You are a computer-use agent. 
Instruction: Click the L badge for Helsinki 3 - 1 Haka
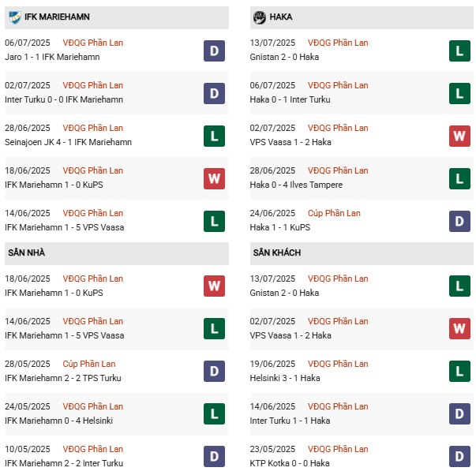pos(460,372)
